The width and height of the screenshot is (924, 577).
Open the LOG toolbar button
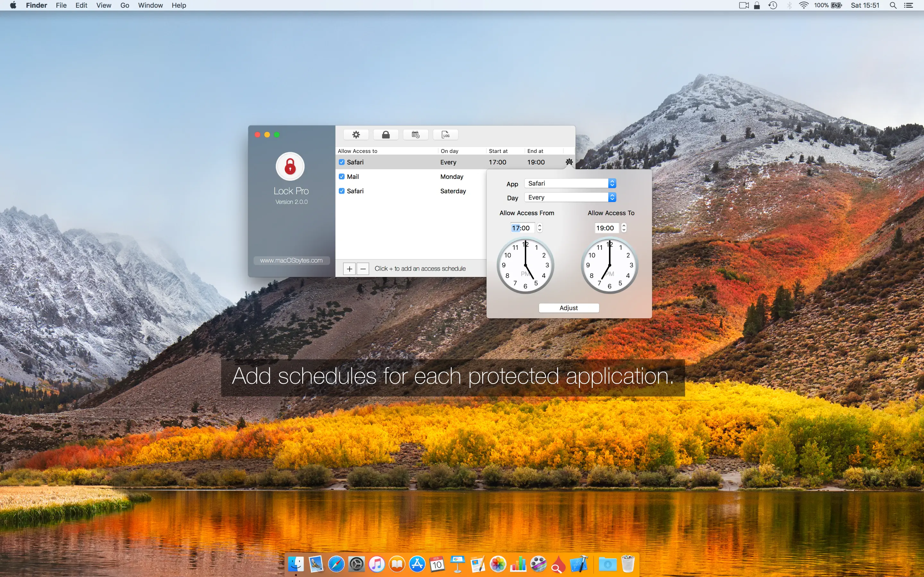[445, 135]
